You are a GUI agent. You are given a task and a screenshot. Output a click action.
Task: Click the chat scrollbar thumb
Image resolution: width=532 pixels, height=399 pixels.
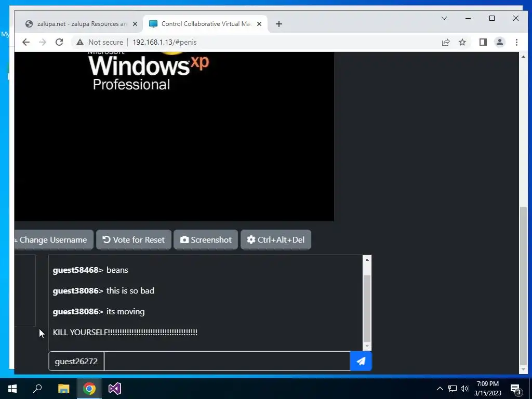[367, 308]
